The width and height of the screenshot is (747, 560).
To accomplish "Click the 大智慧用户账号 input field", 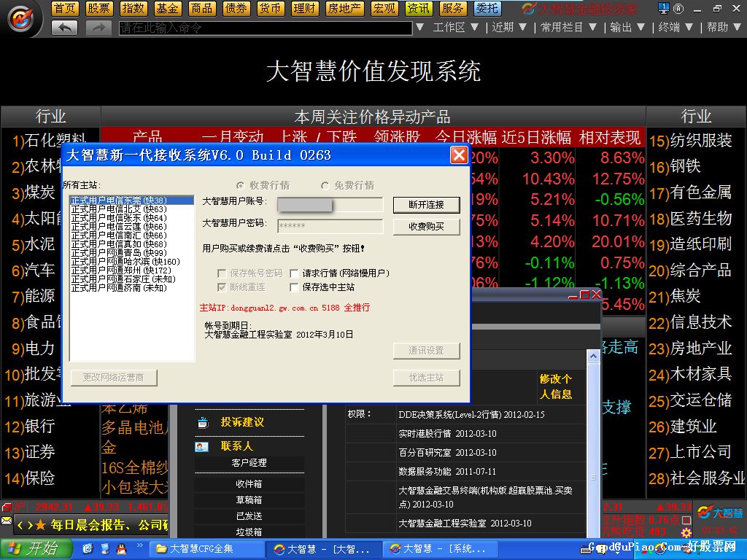I will click(330, 205).
